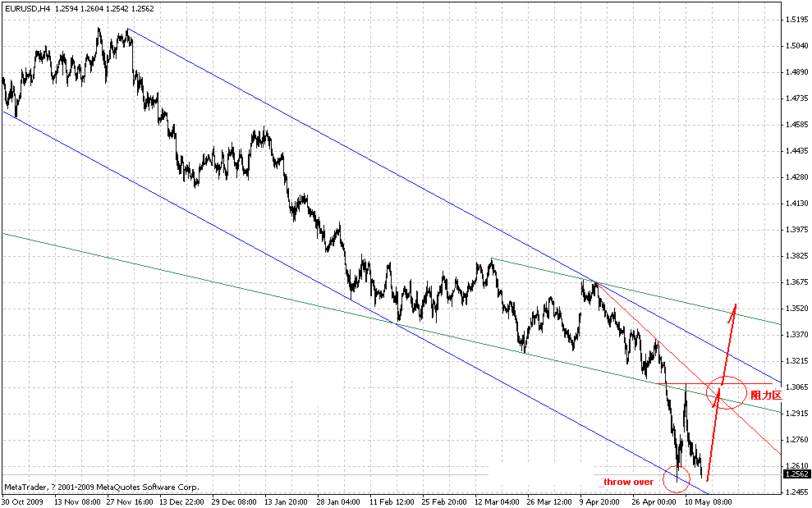
Task: Click the 26 Apr 00:00 time label
Action: [654, 501]
